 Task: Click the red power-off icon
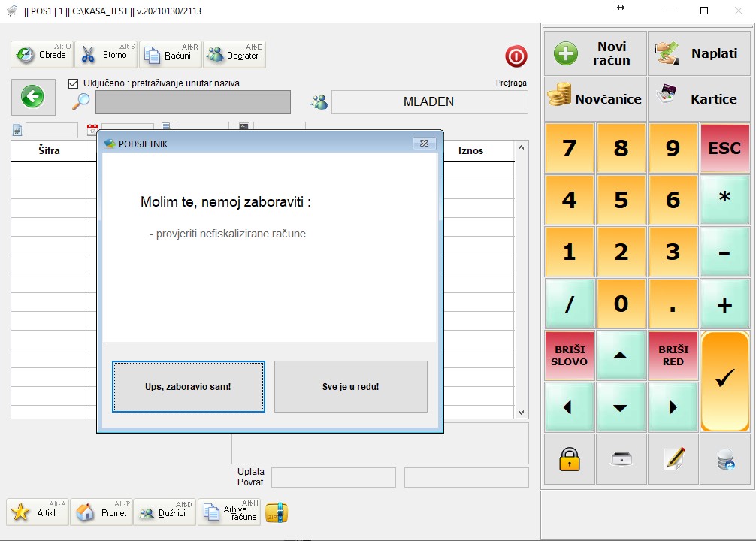(516, 56)
